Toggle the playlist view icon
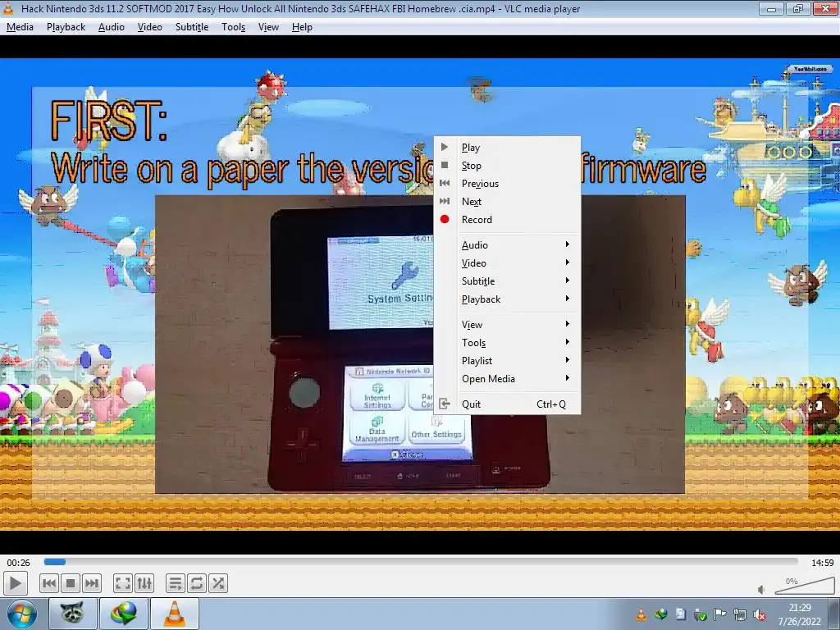This screenshot has height=630, width=840. point(176,583)
